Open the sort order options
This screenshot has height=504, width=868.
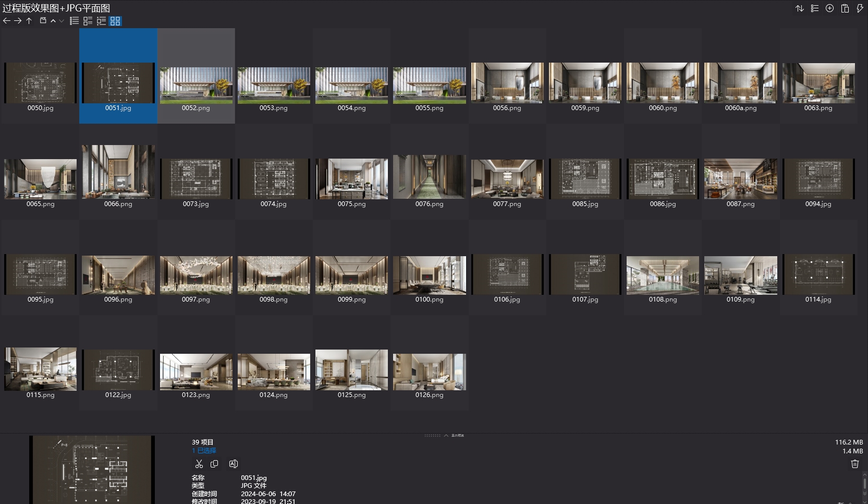pyautogui.click(x=799, y=8)
